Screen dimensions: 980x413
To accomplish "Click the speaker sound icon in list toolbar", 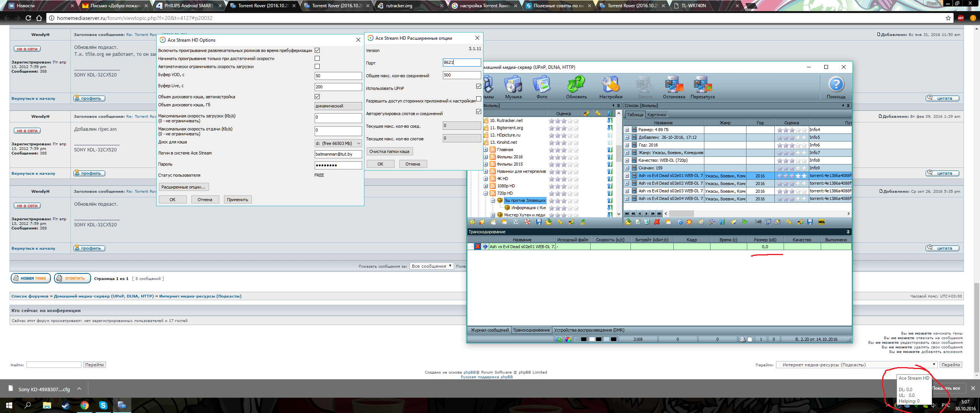I will [758, 222].
